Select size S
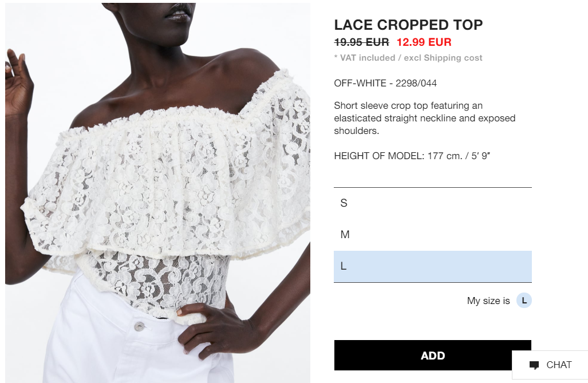 [x=432, y=203]
